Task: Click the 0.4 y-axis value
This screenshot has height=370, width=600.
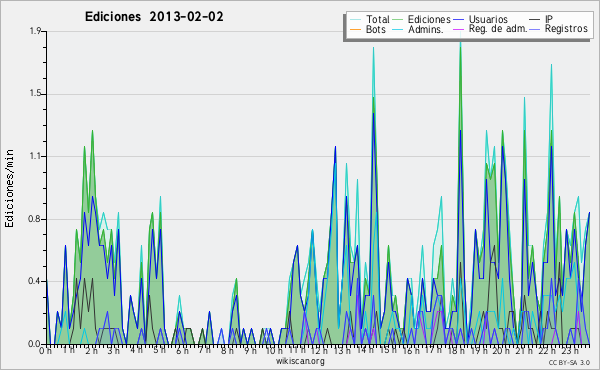Action: click(35, 282)
